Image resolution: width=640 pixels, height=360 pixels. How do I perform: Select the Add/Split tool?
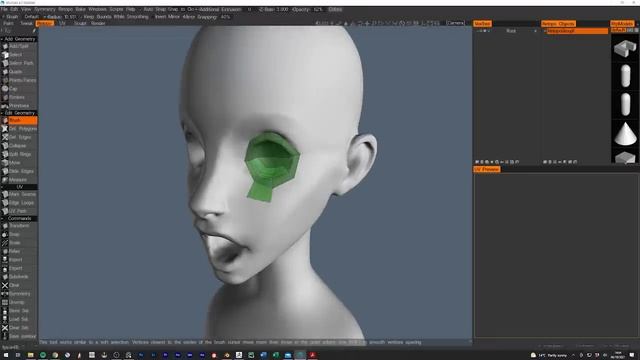pyautogui.click(x=19, y=46)
